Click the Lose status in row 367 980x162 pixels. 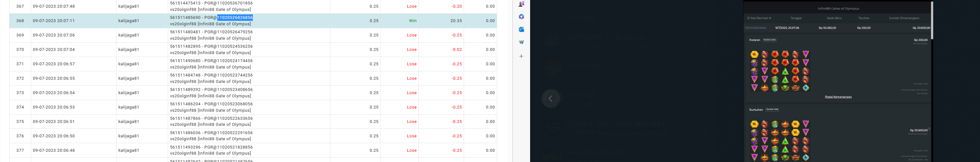[412, 6]
